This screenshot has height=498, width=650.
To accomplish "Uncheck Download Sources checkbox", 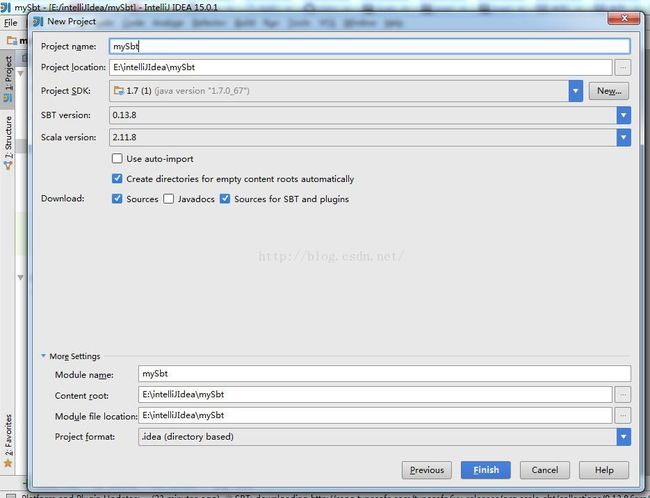I will click(x=117, y=199).
